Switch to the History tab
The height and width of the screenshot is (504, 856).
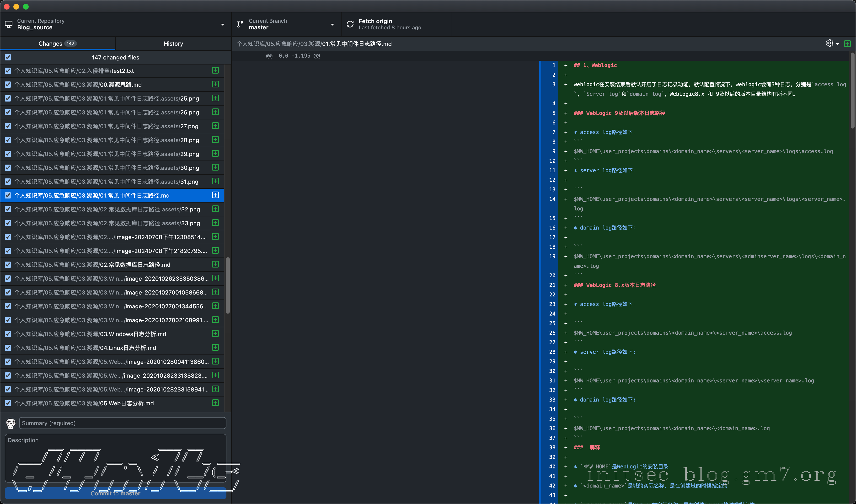[x=173, y=43]
